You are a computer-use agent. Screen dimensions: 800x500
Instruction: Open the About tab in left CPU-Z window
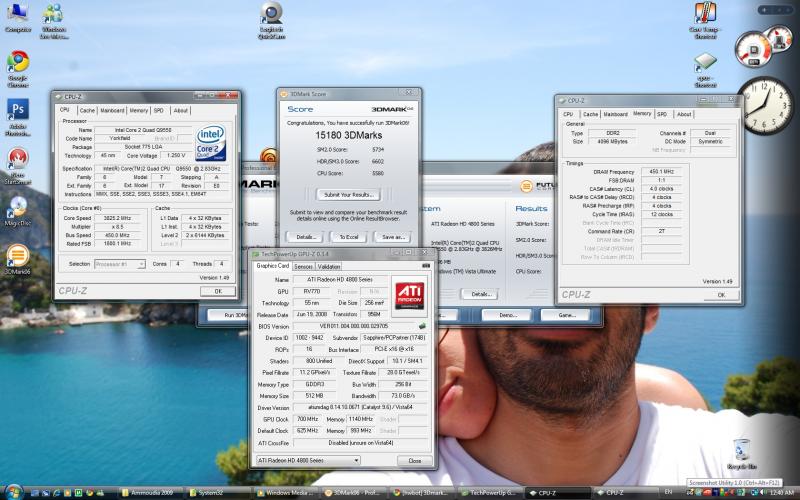coord(180,110)
